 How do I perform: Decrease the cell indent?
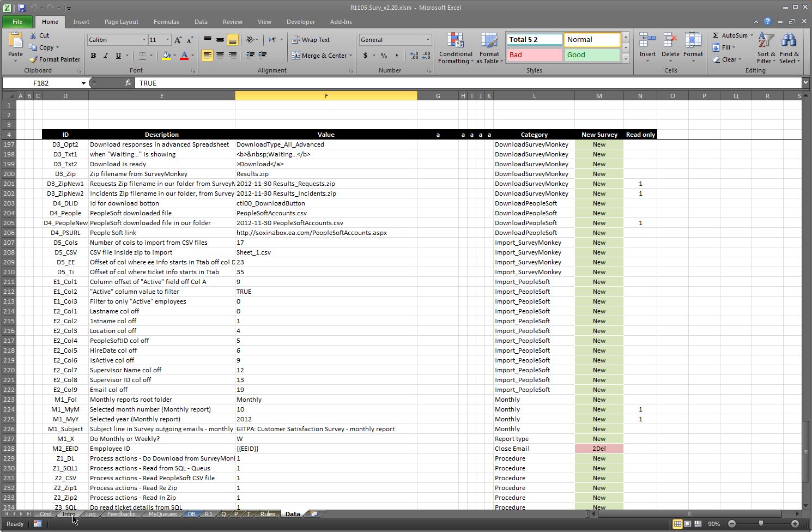pyautogui.click(x=250, y=56)
